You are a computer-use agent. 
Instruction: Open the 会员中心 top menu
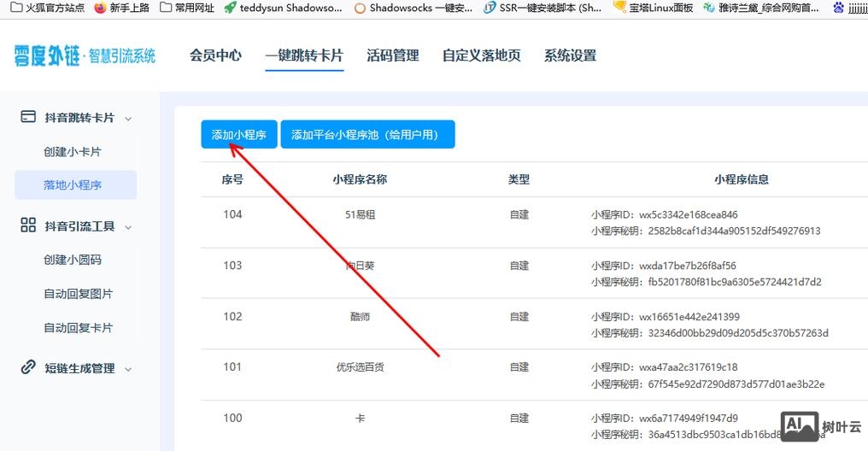[215, 56]
